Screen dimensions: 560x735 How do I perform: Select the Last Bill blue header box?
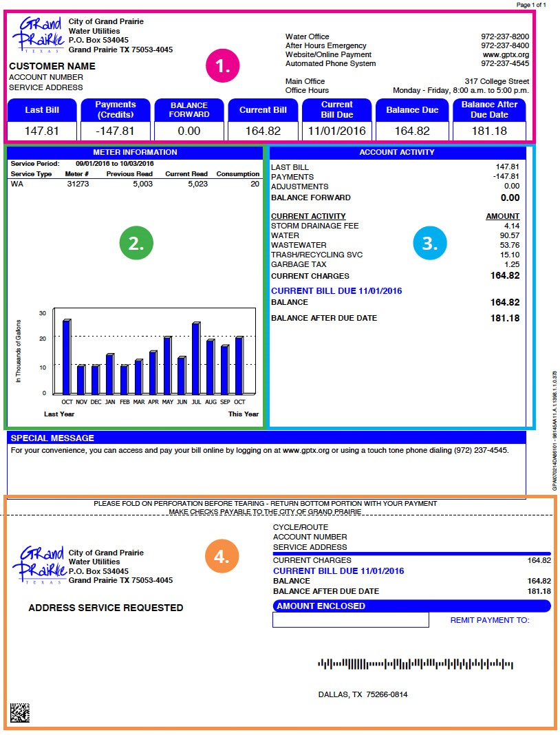coord(42,109)
